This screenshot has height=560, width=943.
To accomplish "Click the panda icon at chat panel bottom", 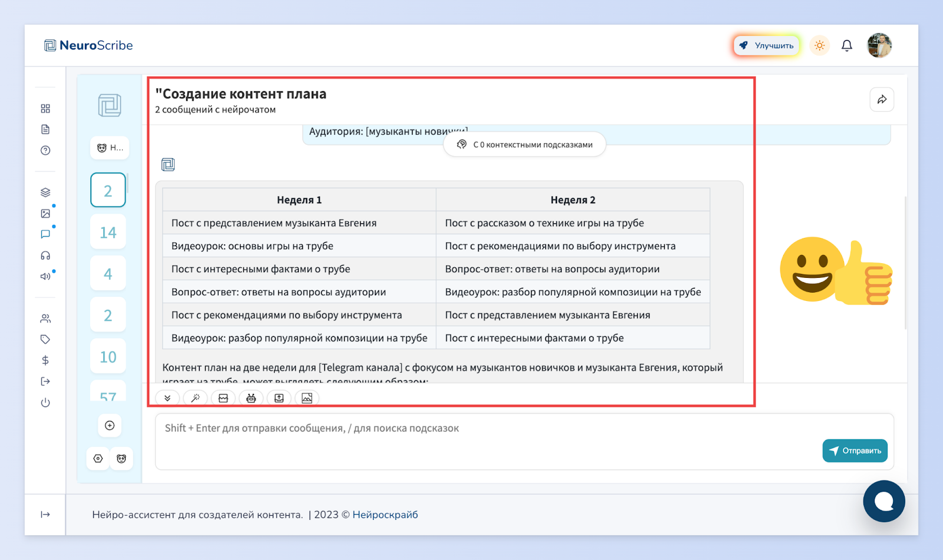I will click(x=121, y=458).
